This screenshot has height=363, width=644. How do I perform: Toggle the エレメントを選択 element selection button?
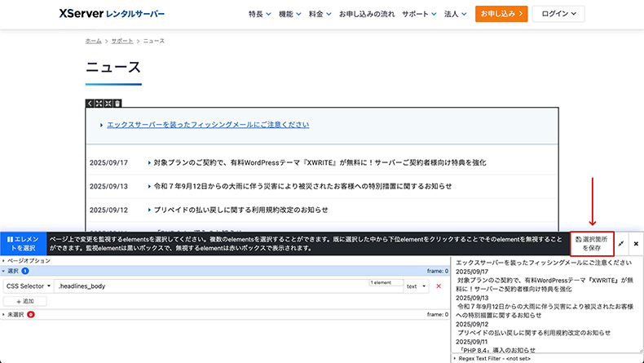click(x=23, y=243)
